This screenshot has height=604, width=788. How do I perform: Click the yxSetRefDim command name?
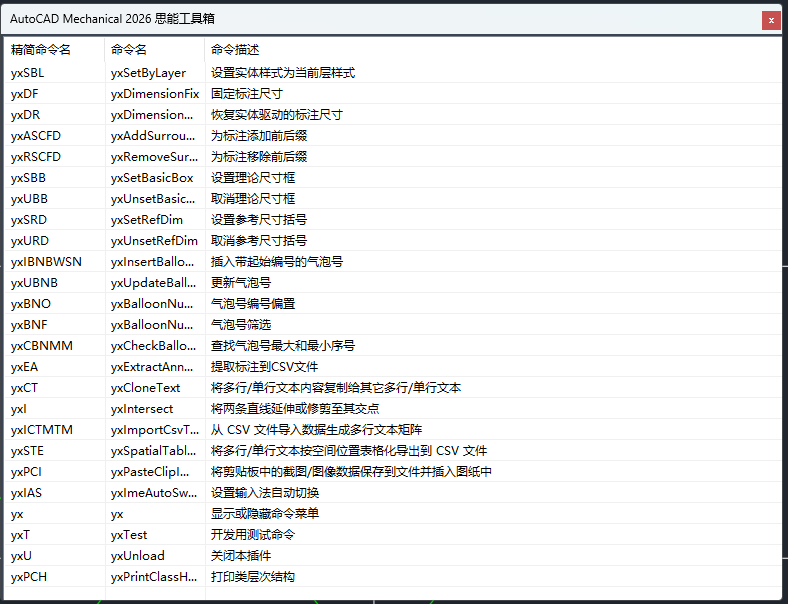tap(147, 220)
